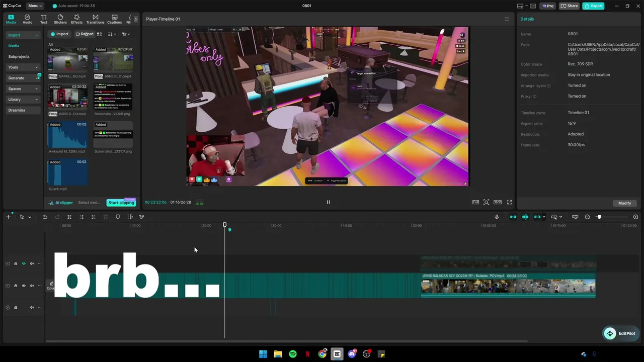The height and width of the screenshot is (362, 644).
Task: Zoom out the timeline with minus icon
Action: (587, 217)
